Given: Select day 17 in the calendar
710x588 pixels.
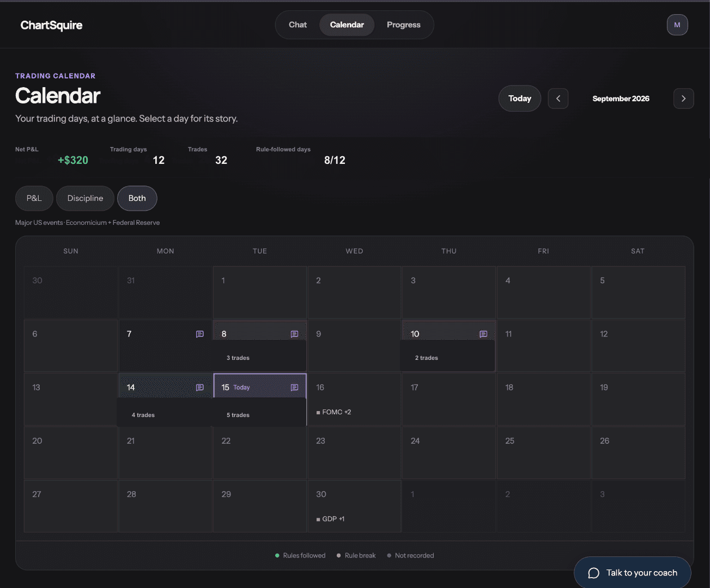Looking at the screenshot, I should point(449,399).
